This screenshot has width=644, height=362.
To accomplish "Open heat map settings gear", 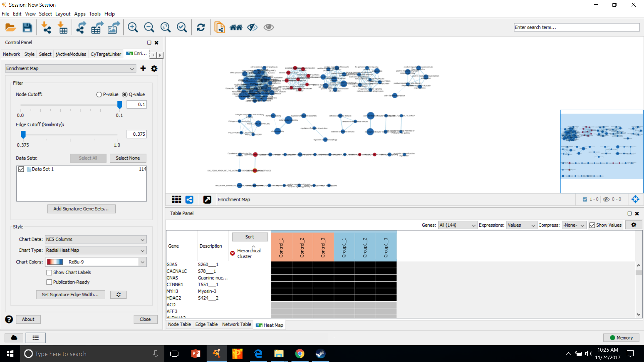I will pyautogui.click(x=634, y=225).
